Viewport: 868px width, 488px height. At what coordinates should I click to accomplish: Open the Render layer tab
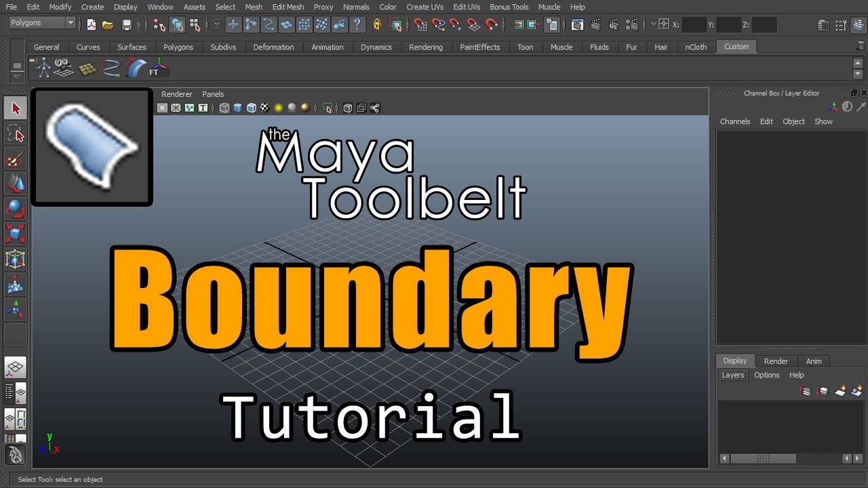(776, 361)
